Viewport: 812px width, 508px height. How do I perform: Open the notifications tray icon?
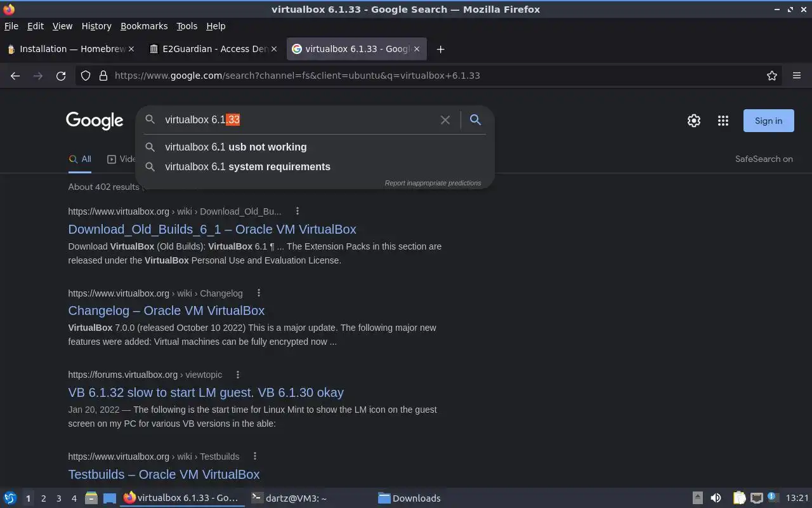coord(773,497)
